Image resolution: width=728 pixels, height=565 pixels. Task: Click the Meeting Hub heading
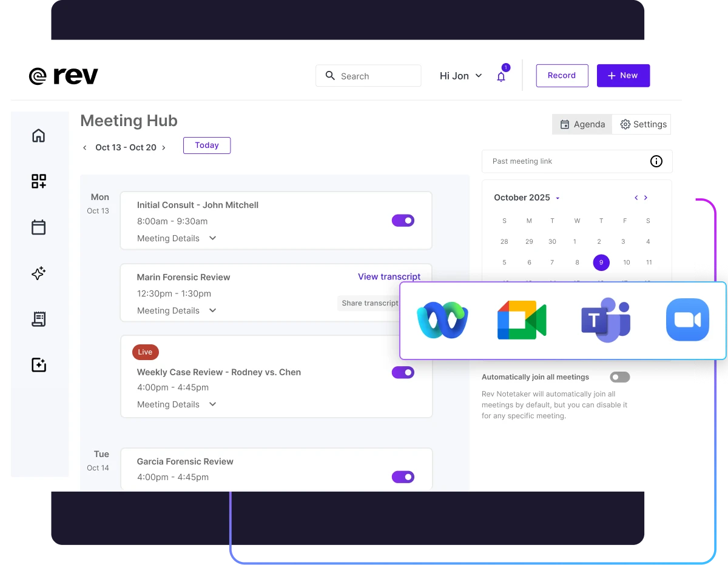[x=129, y=121]
